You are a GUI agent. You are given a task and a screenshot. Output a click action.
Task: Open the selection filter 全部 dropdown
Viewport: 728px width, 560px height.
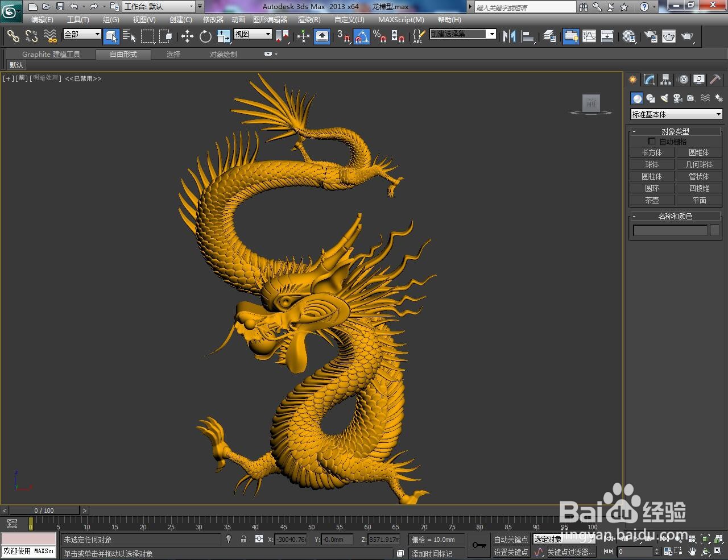82,34
